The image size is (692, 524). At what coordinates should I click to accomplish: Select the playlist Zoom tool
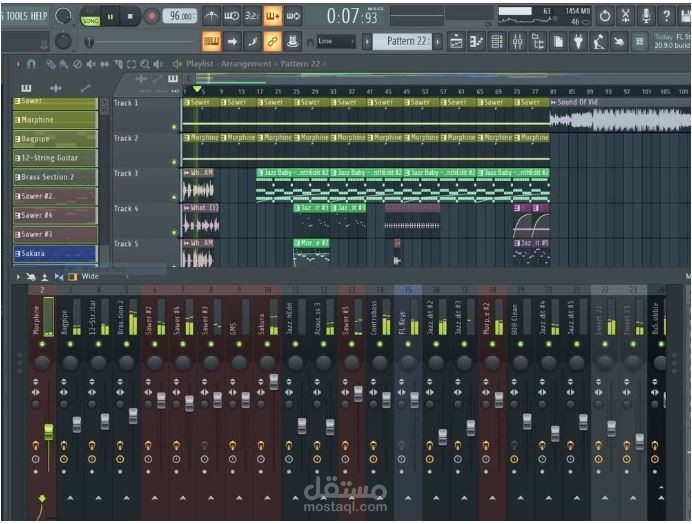[145, 64]
